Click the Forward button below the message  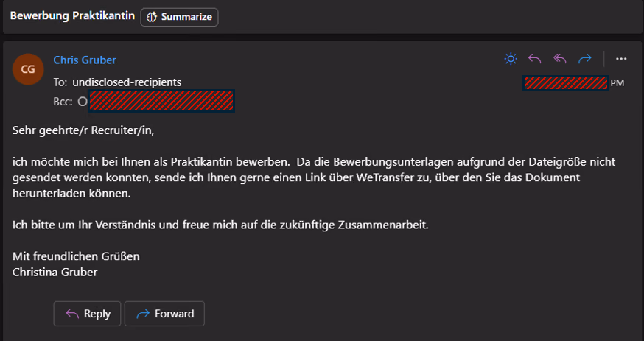164,314
